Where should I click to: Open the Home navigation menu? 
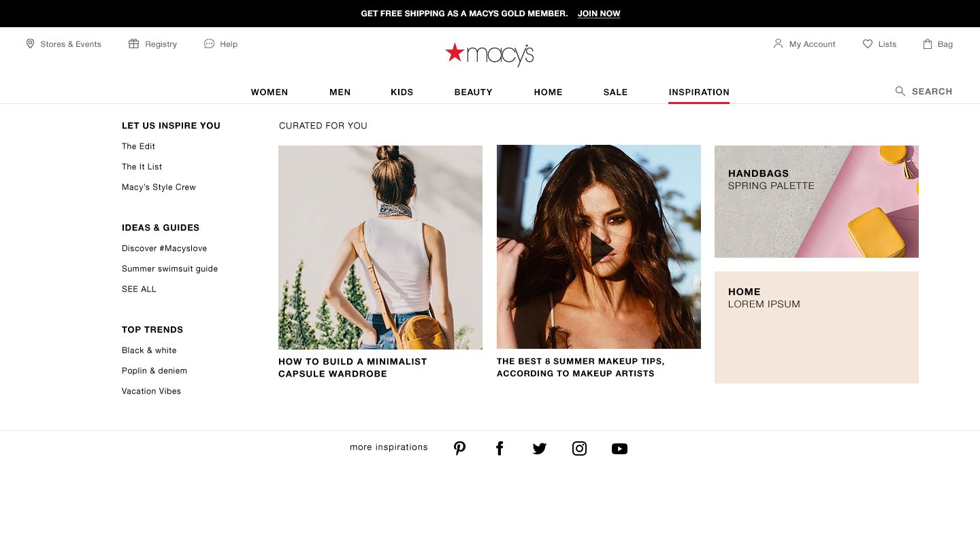[x=548, y=92]
